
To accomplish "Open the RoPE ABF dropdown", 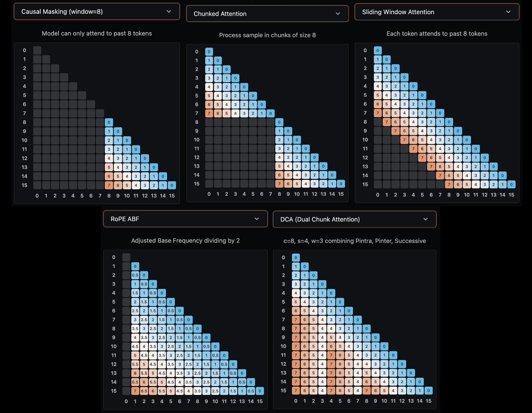I will [x=185, y=219].
